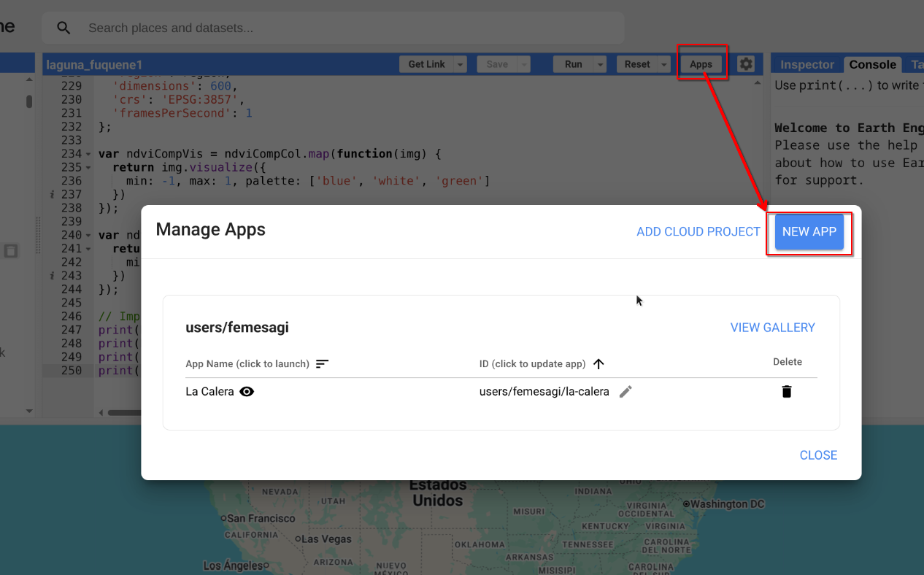Click the ascending arrow beside ID column
This screenshot has height=575, width=924.
click(x=598, y=363)
